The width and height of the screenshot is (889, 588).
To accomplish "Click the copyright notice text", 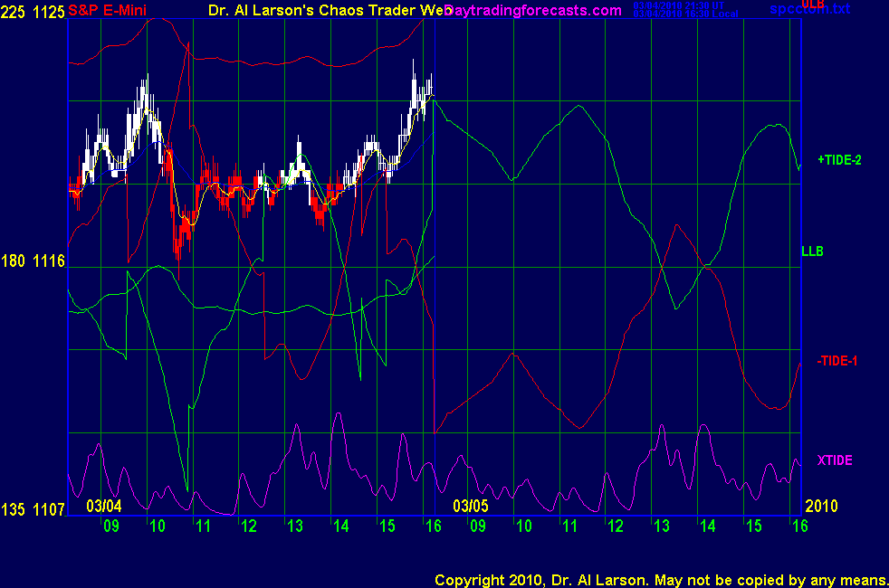I will [x=660, y=579].
